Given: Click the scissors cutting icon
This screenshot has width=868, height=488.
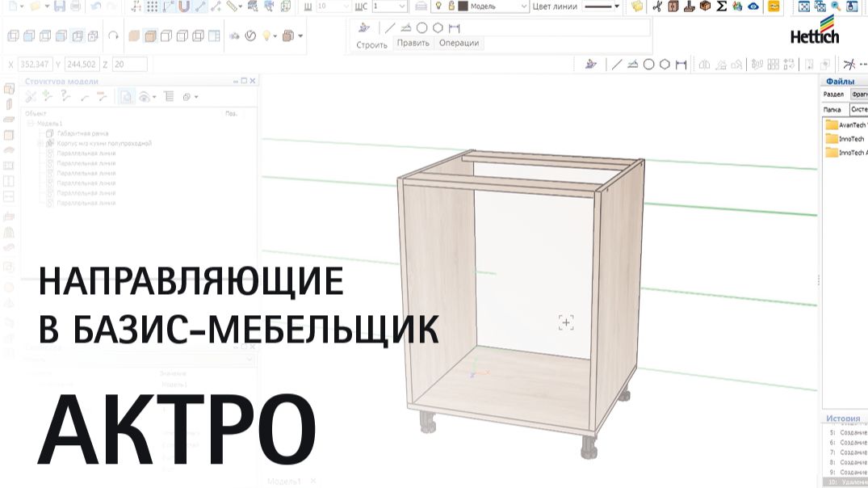Looking at the screenshot, I should (x=657, y=6).
